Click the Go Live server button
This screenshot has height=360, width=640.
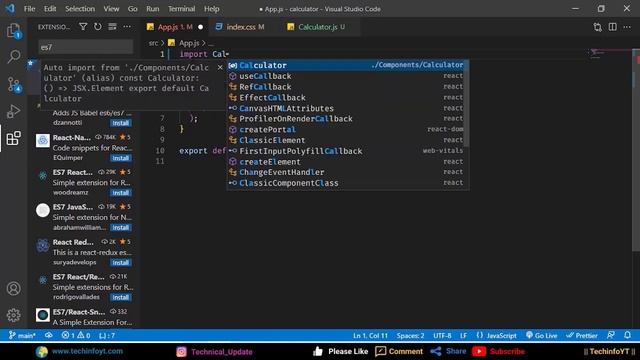pyautogui.click(x=542, y=336)
